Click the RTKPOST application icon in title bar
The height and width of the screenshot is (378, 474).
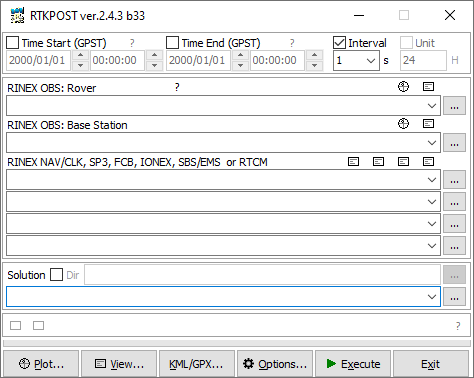tap(17, 15)
